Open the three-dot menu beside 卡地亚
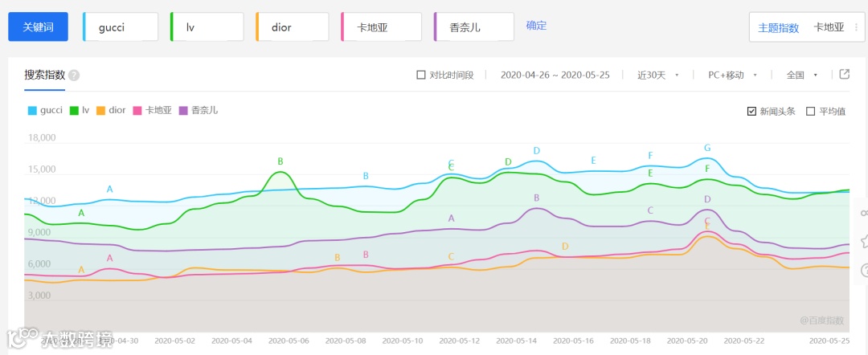868x355 pixels. [x=856, y=27]
